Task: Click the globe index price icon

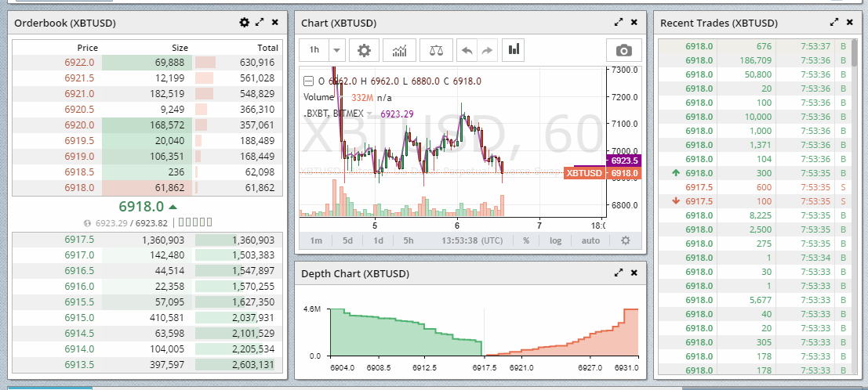Action: (x=87, y=223)
